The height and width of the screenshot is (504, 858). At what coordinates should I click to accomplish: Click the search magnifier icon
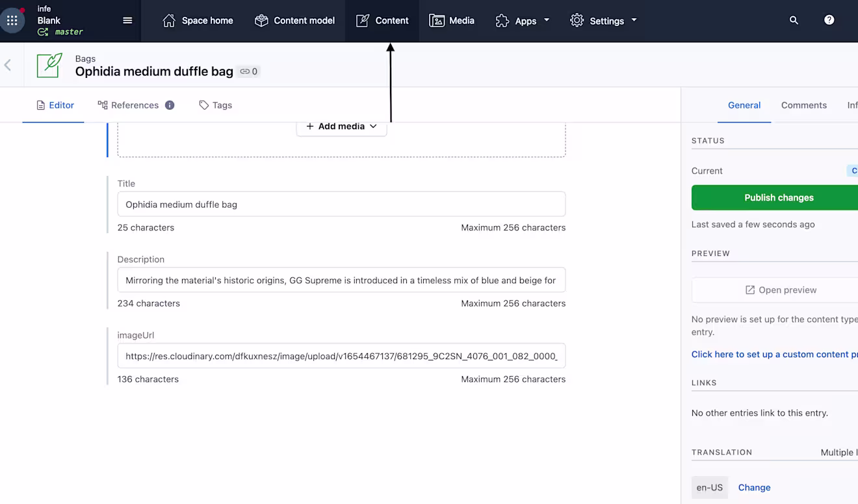(x=794, y=20)
